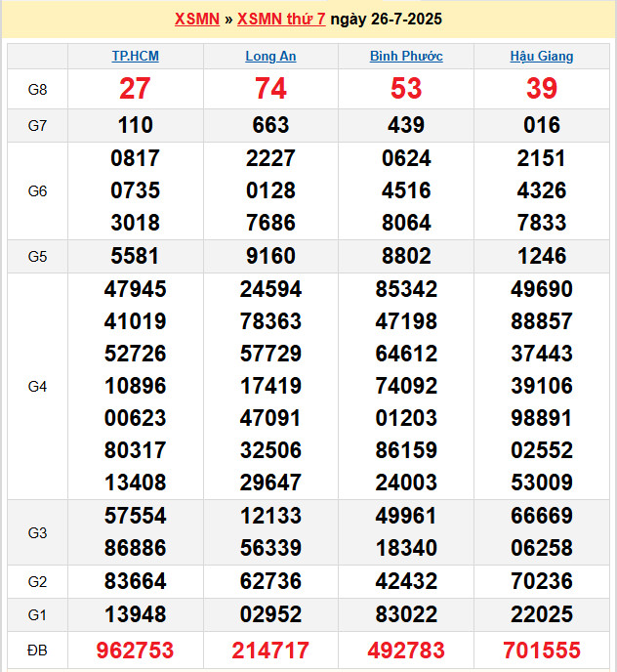Click special prize 962753
The width and height of the screenshot is (617, 672).
136,651
